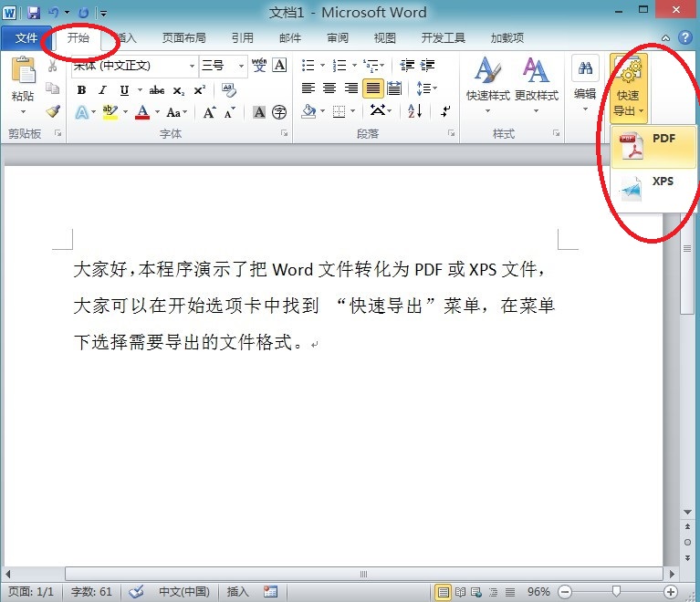700x602 pixels.
Task: Click the Cut scissors icon
Action: pyautogui.click(x=53, y=66)
